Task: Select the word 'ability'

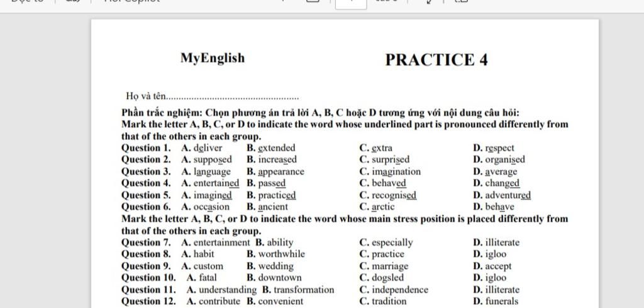Action: (x=280, y=242)
